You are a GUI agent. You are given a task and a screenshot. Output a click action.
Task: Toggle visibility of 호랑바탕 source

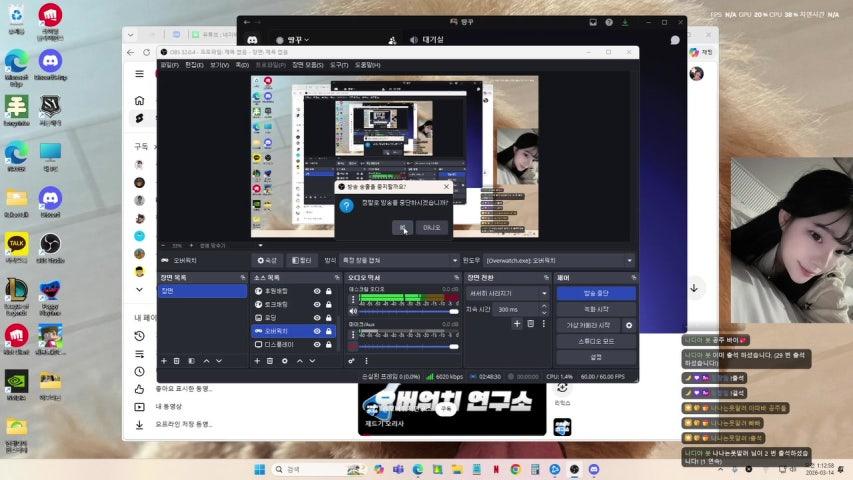(x=317, y=291)
